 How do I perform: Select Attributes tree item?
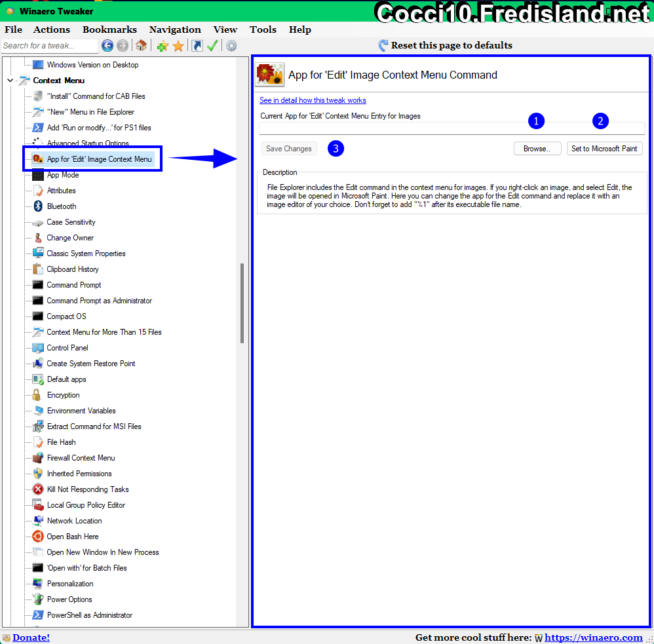pyautogui.click(x=62, y=191)
